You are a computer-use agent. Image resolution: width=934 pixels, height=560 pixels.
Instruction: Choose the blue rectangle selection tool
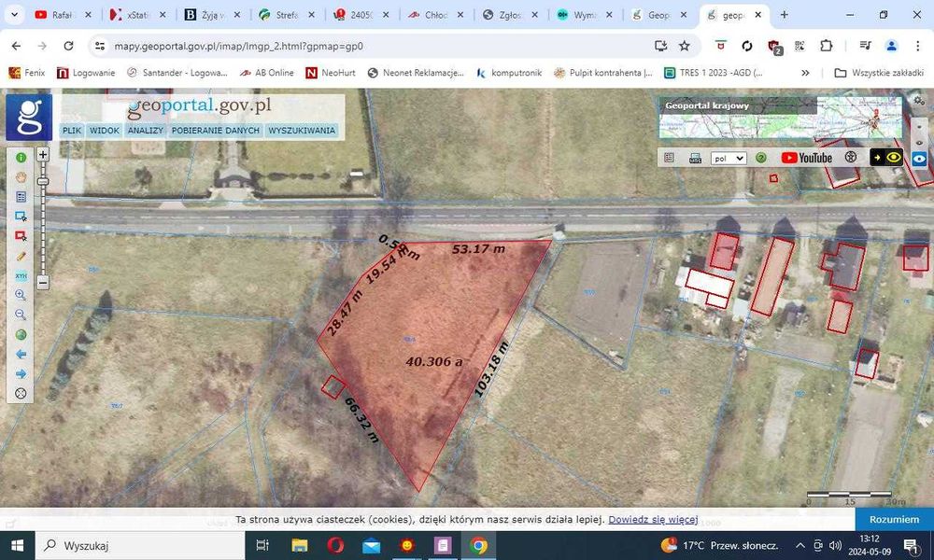tap(21, 216)
